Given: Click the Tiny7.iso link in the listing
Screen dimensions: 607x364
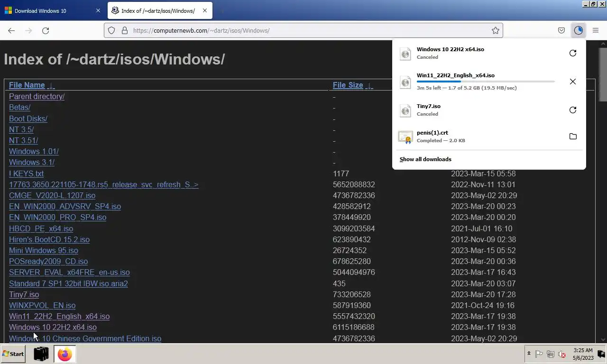Looking at the screenshot, I should point(24,294).
